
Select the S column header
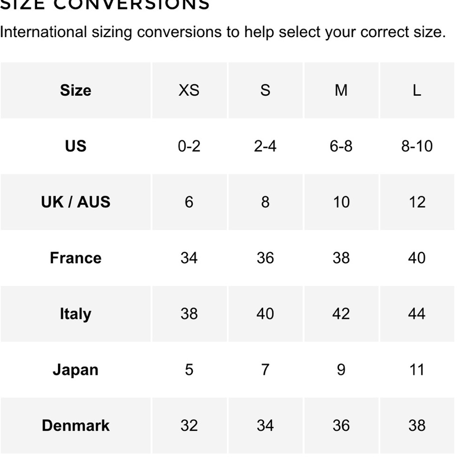[265, 90]
